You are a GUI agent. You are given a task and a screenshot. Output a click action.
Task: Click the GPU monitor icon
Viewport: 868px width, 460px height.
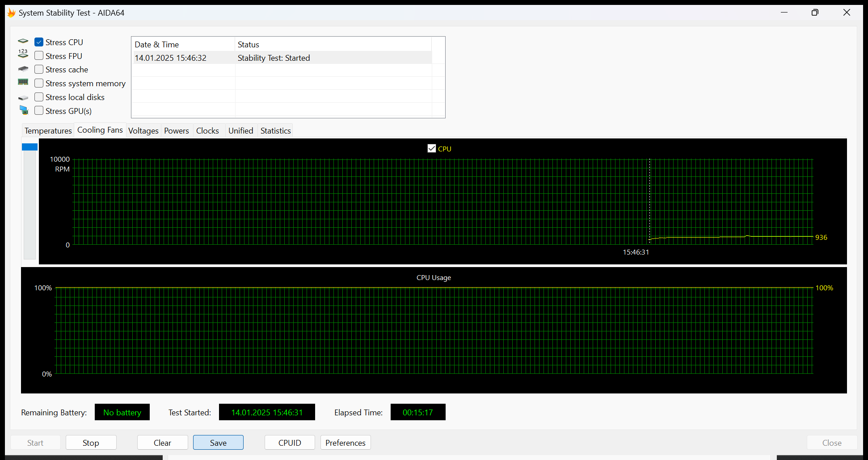[24, 110]
